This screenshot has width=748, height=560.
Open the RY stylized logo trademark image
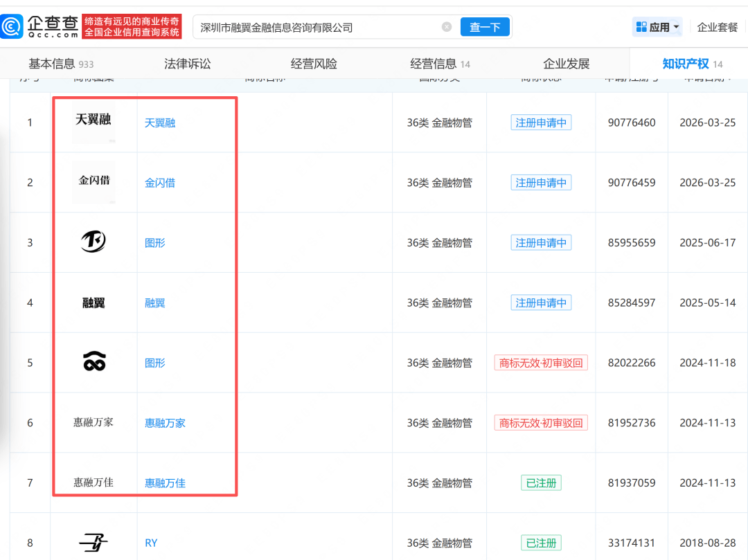coord(93,543)
